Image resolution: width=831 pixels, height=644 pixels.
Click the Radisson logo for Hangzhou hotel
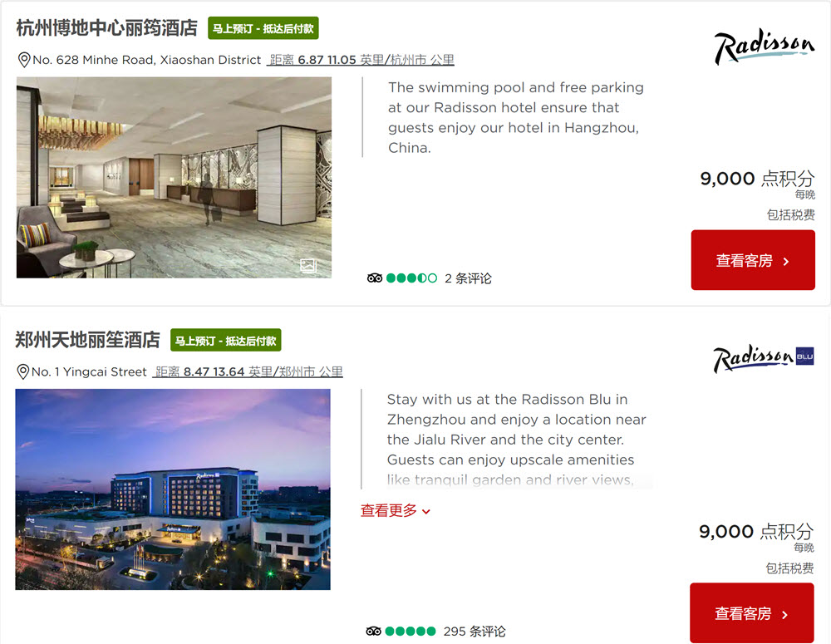click(x=765, y=46)
